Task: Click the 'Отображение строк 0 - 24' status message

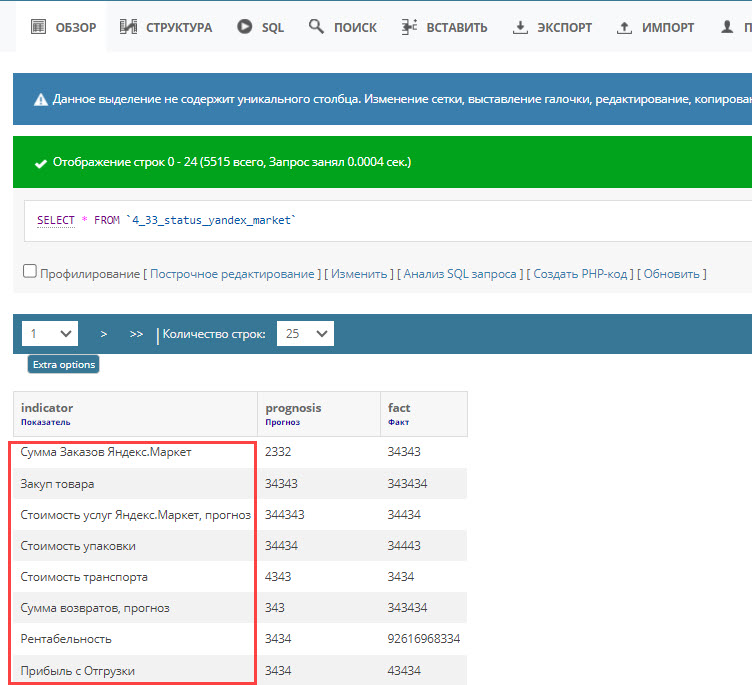Action: 232,162
